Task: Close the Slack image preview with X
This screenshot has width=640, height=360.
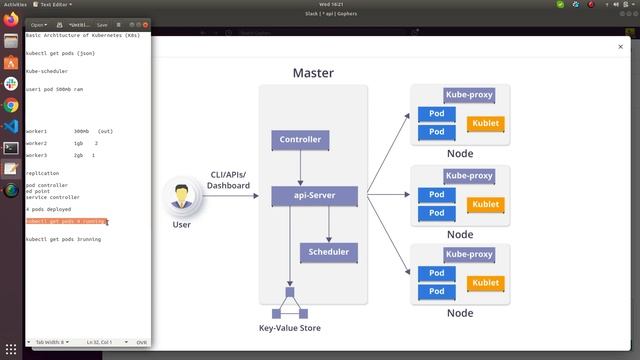Action: click(620, 47)
